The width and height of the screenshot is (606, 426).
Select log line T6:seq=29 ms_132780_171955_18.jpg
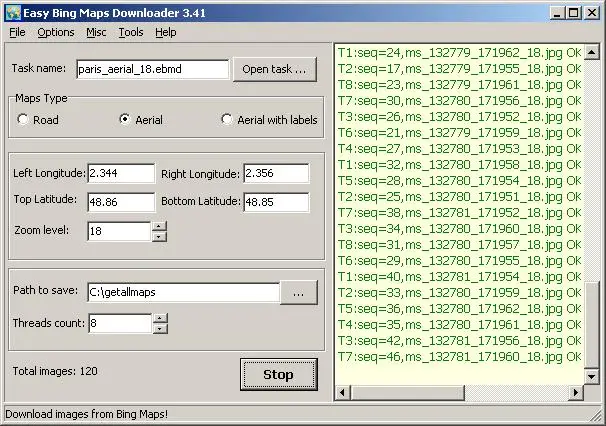tap(460, 261)
